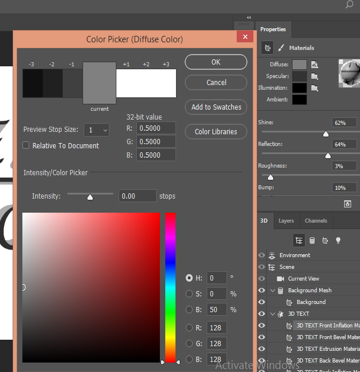The image size is (360, 372).
Task: Click the 32-bit R value field
Action: [156, 128]
